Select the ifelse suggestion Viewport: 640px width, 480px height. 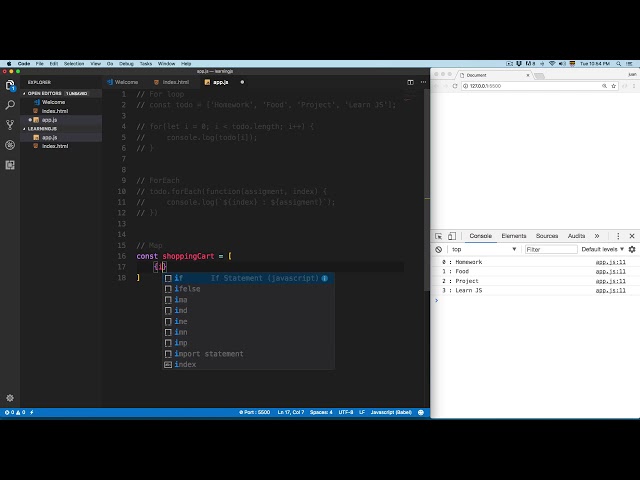(x=249, y=289)
